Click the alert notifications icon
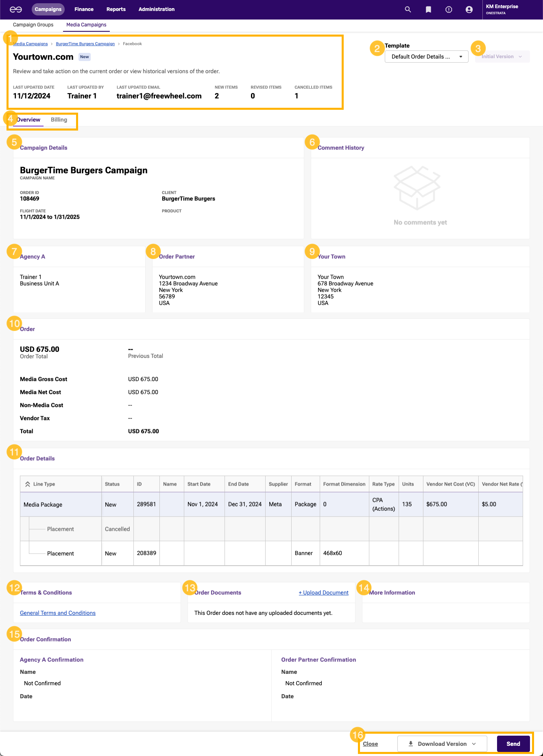The height and width of the screenshot is (756, 543). point(449,9)
